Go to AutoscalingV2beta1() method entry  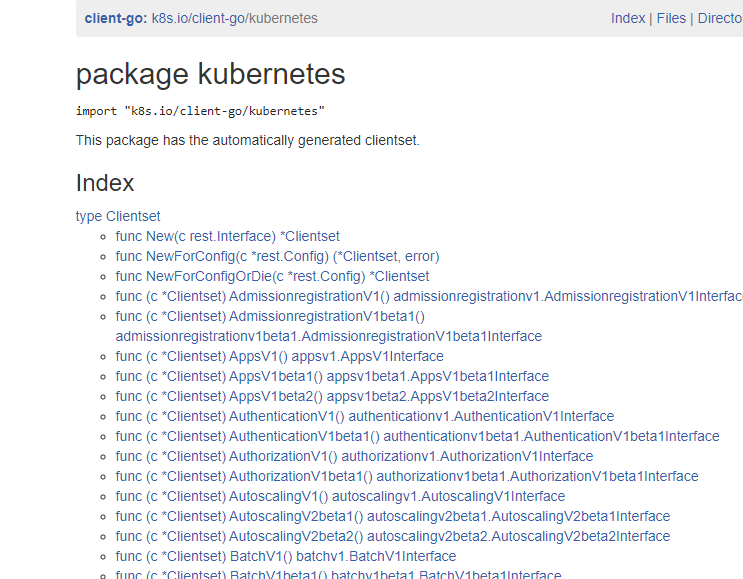pyautogui.click(x=393, y=516)
